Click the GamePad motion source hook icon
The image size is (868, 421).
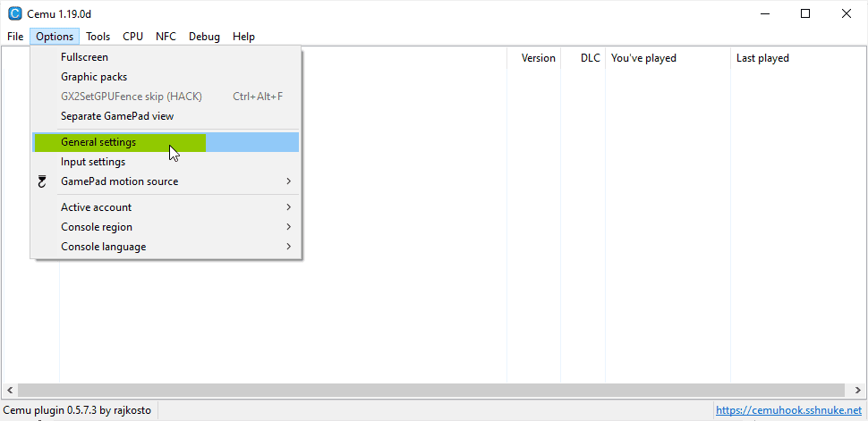point(42,181)
